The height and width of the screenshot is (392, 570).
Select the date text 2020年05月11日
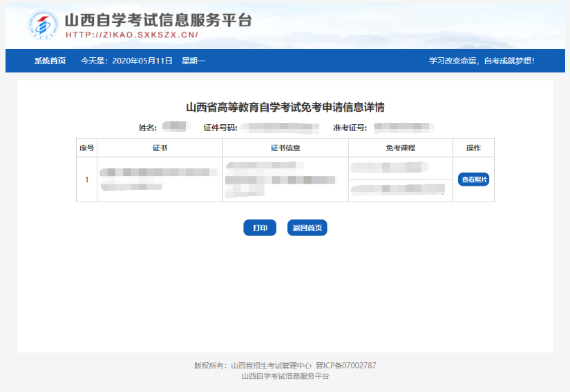142,61
